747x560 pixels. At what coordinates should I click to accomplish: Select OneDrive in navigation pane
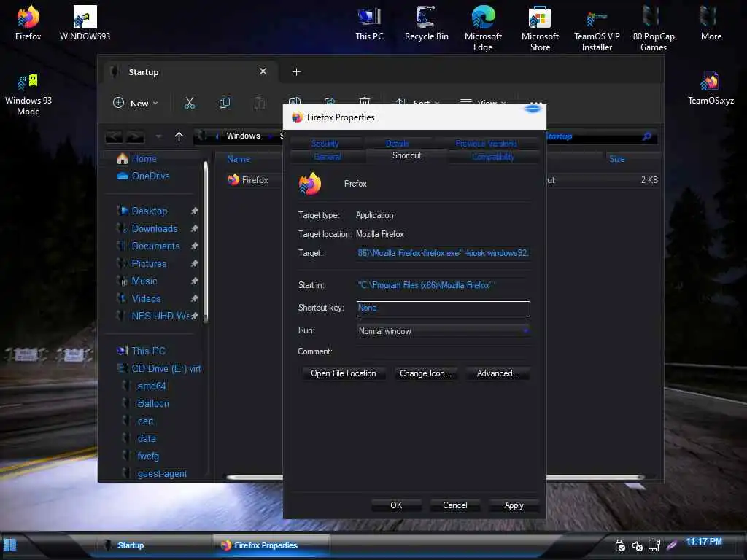click(x=143, y=176)
